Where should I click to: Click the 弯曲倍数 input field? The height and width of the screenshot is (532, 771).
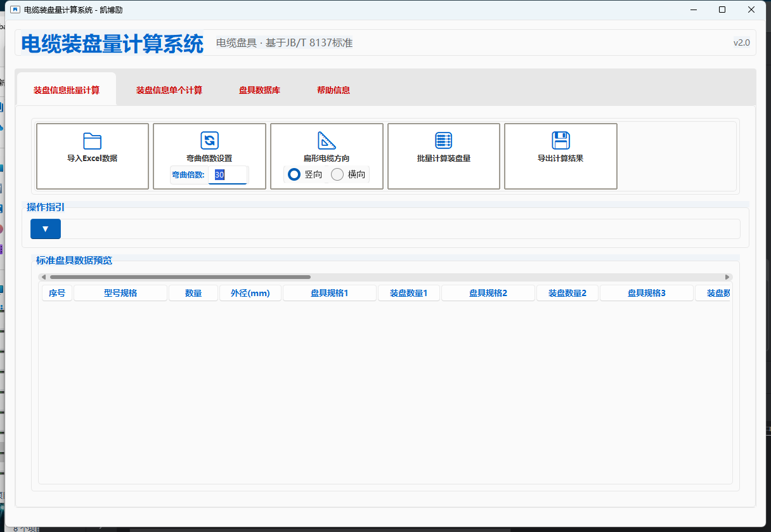[228, 175]
